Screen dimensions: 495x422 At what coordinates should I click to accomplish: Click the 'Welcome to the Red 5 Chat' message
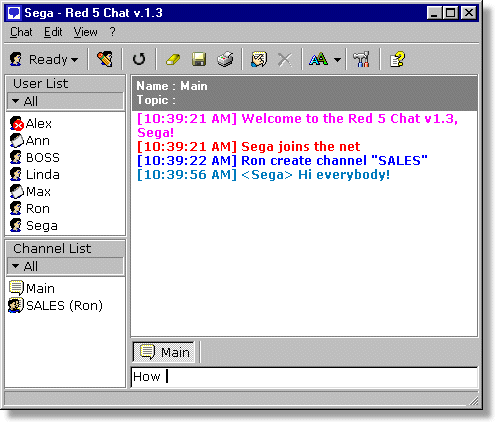pos(297,125)
